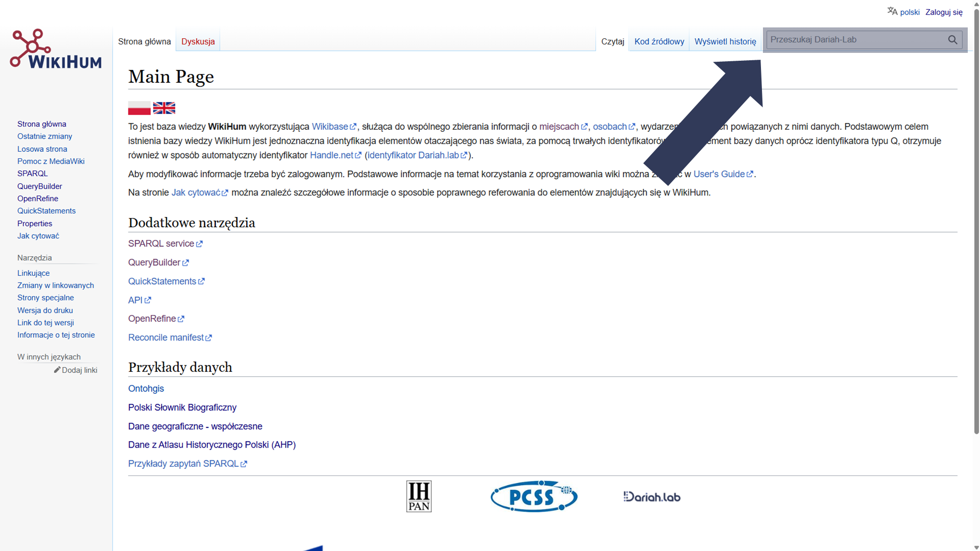Click the Dariah.lab logo
This screenshot has width=980, height=551.
point(652,497)
